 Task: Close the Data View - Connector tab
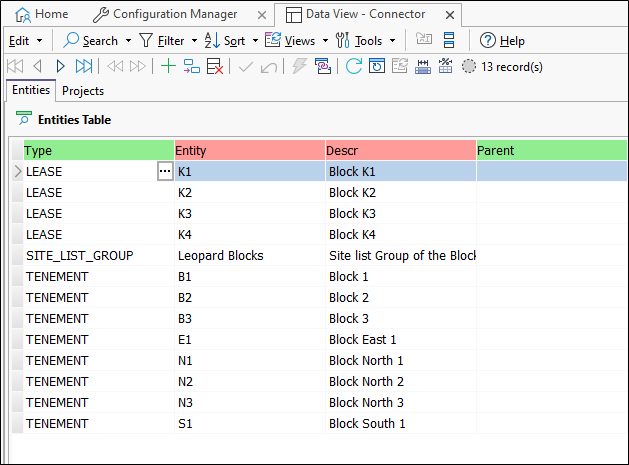pos(450,15)
